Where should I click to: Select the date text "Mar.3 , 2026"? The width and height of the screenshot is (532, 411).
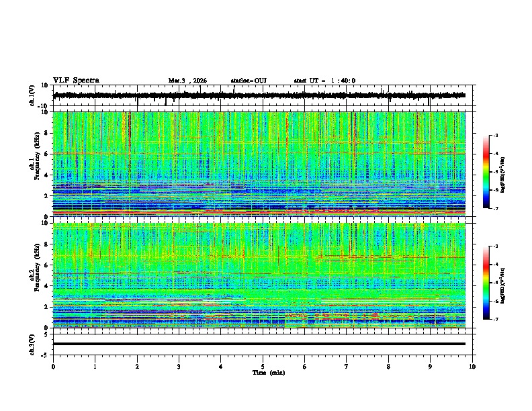tap(187, 81)
